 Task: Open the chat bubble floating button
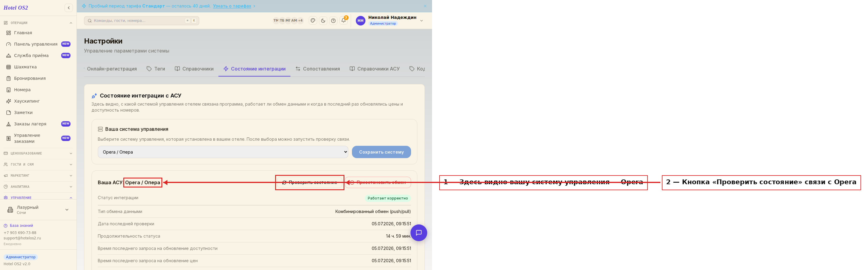pos(419,232)
